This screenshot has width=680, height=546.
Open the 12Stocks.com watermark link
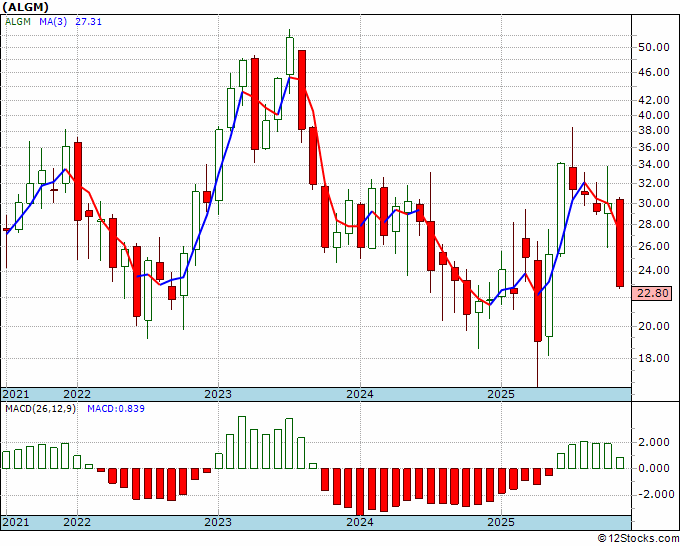638,538
